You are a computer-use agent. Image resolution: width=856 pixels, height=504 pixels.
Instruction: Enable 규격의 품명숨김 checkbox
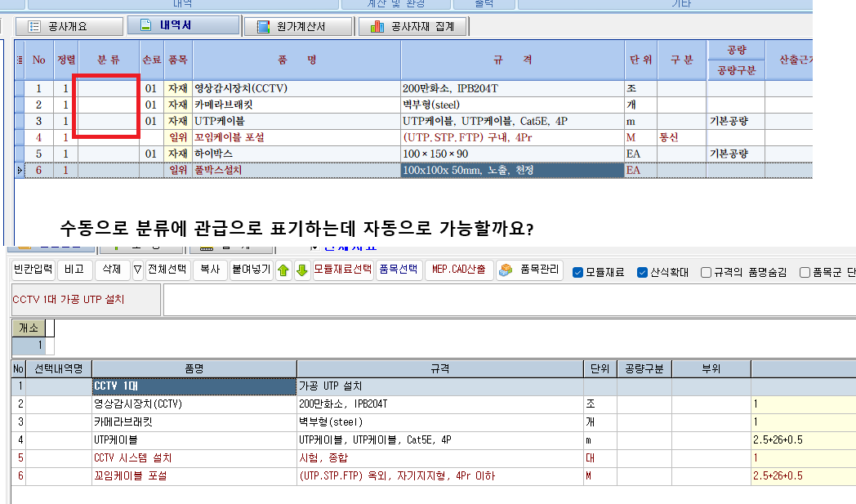[x=706, y=272]
